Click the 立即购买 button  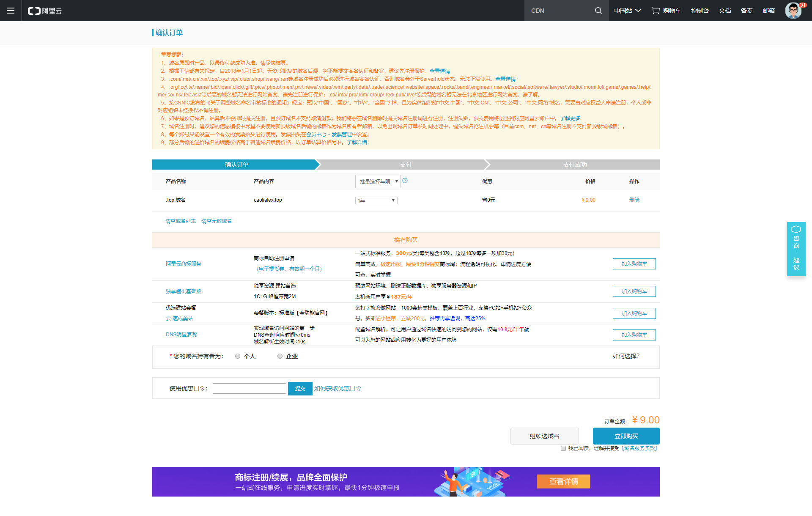(x=626, y=436)
